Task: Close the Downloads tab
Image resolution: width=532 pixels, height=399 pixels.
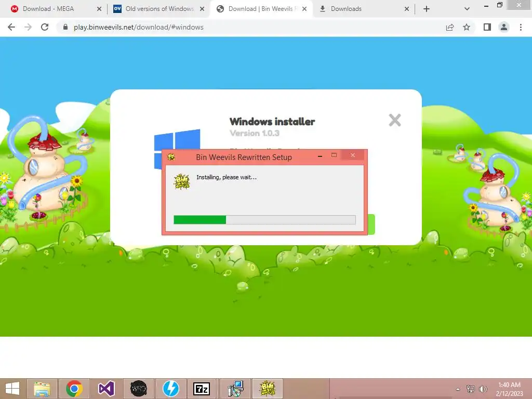Action: (407, 9)
